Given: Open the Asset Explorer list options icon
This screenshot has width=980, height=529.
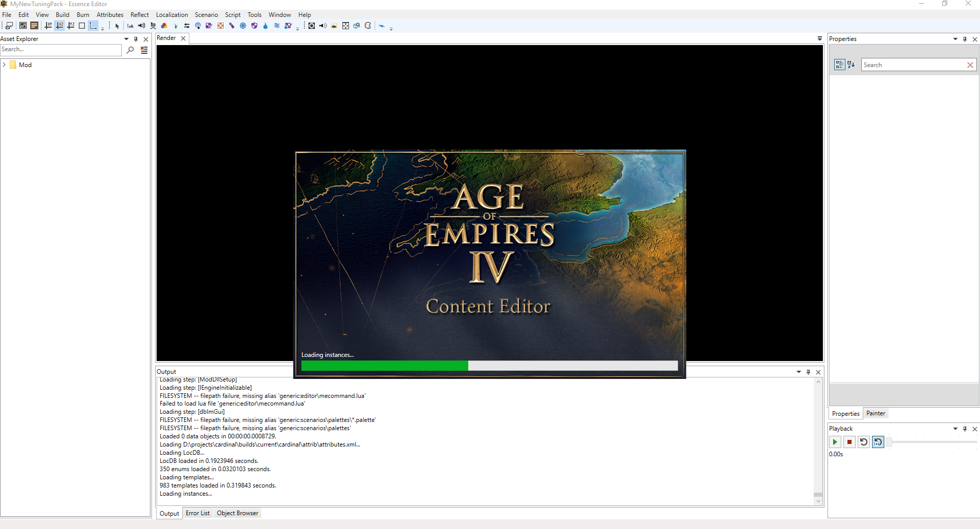Looking at the screenshot, I should click(x=144, y=50).
